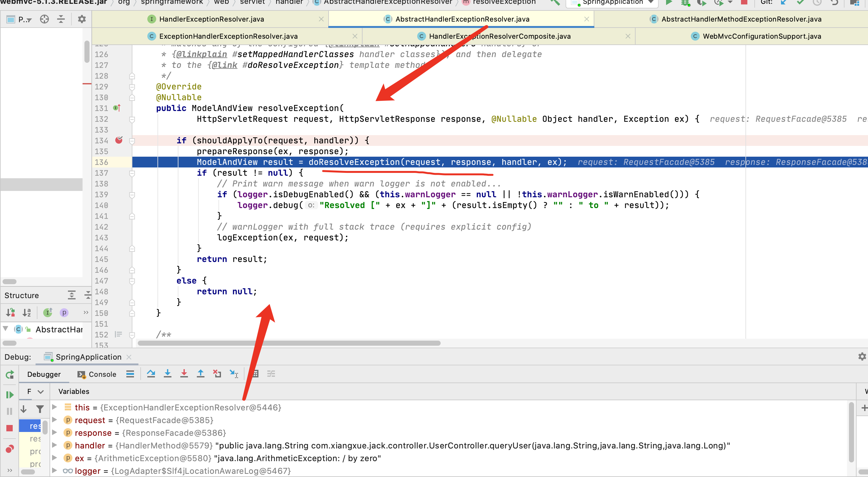This screenshot has height=477, width=868.
Task: Click the Step Out debugger icon
Action: [x=200, y=374]
